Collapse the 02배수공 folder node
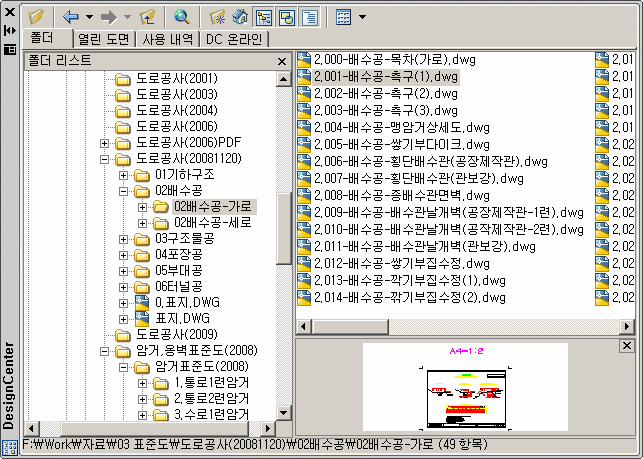Viewport: 643px width, 459px height. (123, 191)
